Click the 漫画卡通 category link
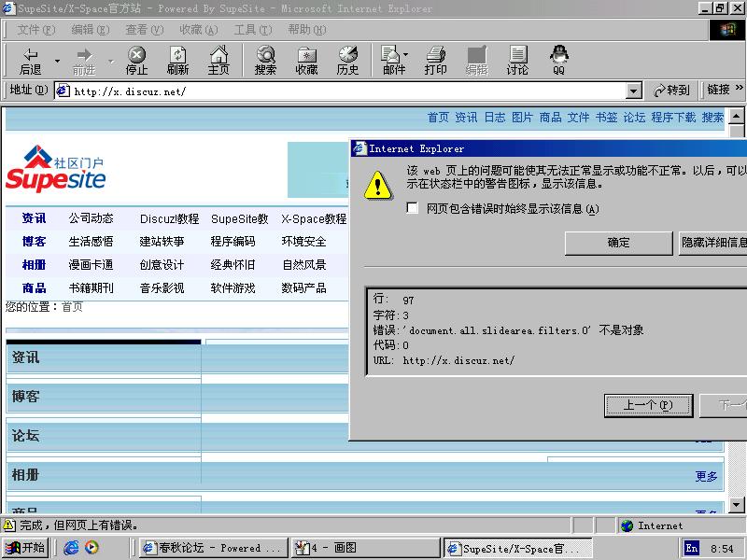The height and width of the screenshot is (560, 747). click(x=91, y=265)
